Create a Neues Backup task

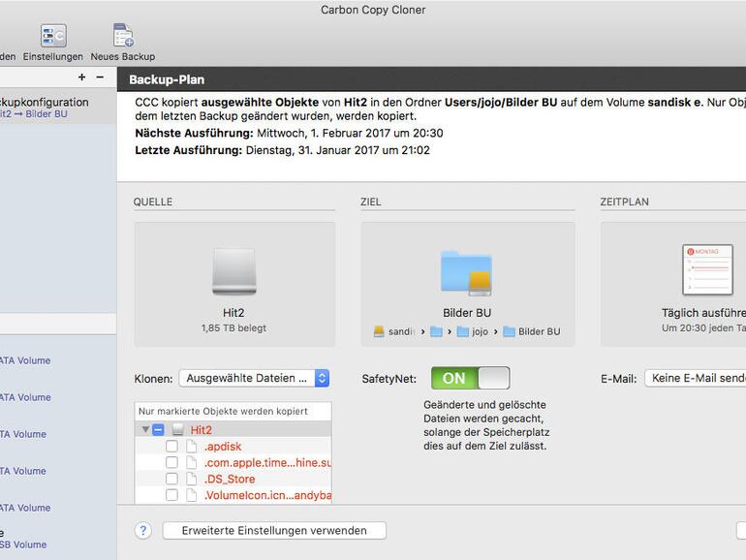(x=123, y=43)
